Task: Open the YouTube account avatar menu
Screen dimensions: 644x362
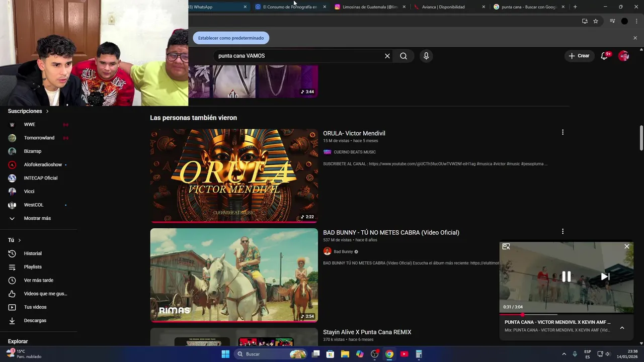Action: pos(624,56)
